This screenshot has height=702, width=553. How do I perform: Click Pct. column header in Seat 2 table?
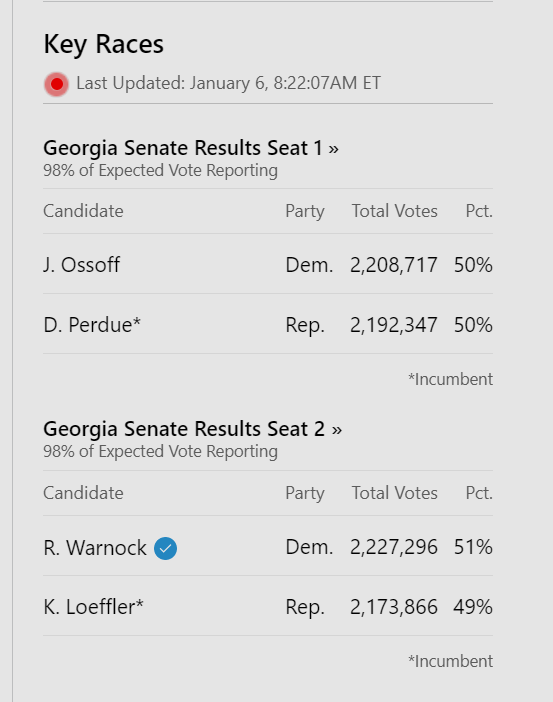pyautogui.click(x=479, y=493)
